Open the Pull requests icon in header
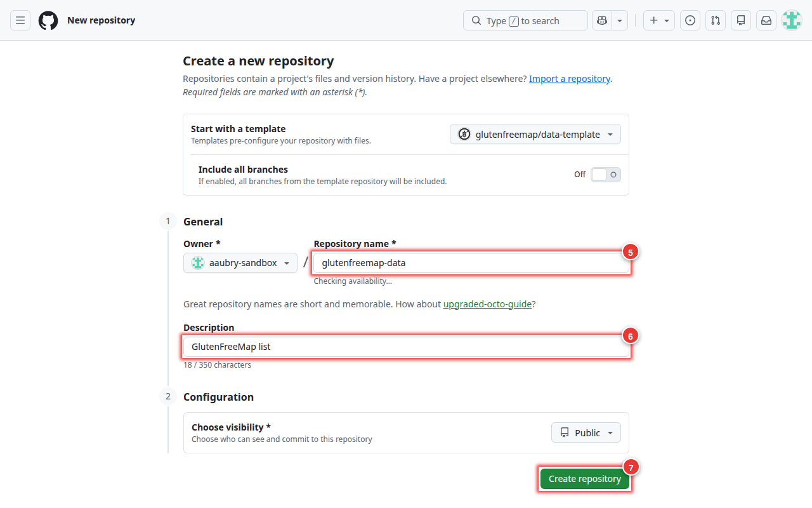This screenshot has width=812, height=508. pos(716,20)
